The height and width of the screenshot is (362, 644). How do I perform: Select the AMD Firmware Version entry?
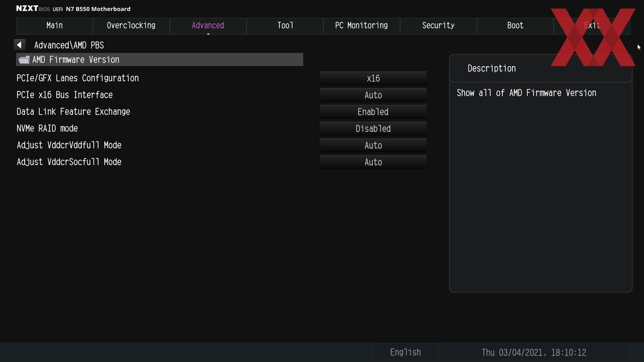click(160, 60)
